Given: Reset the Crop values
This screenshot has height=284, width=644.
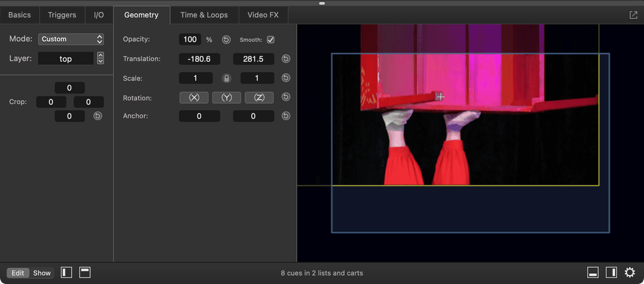Looking at the screenshot, I should coord(98,116).
